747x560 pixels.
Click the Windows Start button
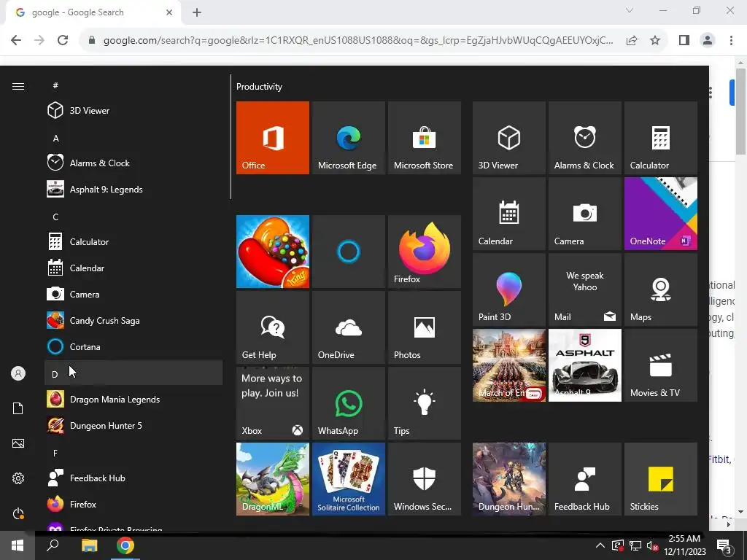point(18,545)
